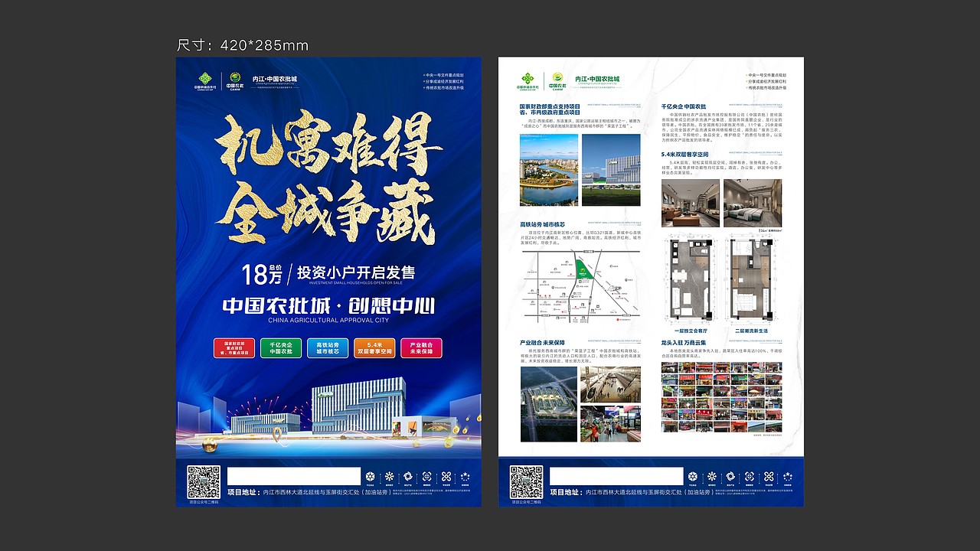Click 内江·中国农批城 title on blue flyer

point(275,79)
